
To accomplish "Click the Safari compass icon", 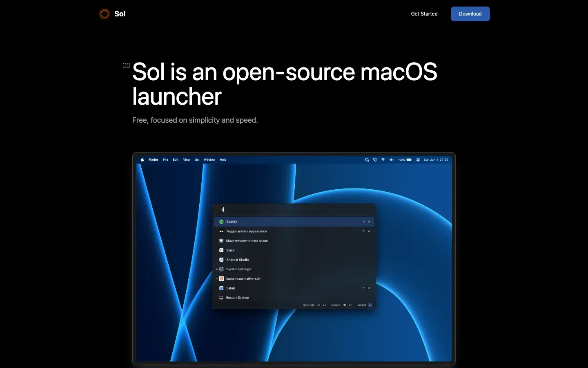I will (221, 288).
